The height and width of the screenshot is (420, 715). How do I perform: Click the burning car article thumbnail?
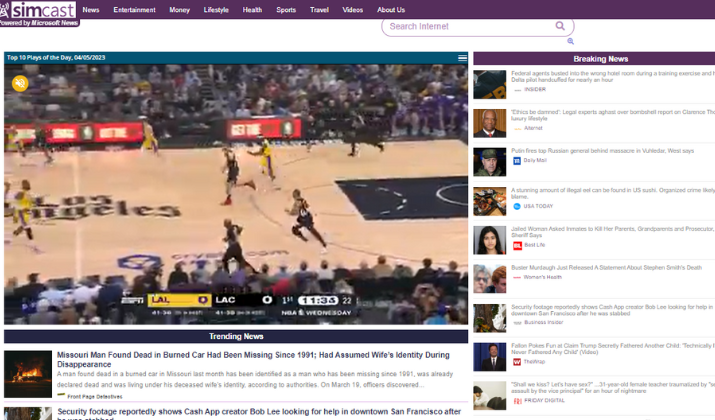tap(28, 374)
